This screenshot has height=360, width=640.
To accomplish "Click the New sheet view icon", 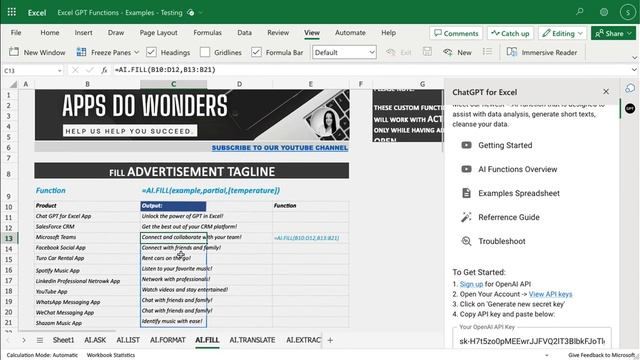I will tap(448, 52).
